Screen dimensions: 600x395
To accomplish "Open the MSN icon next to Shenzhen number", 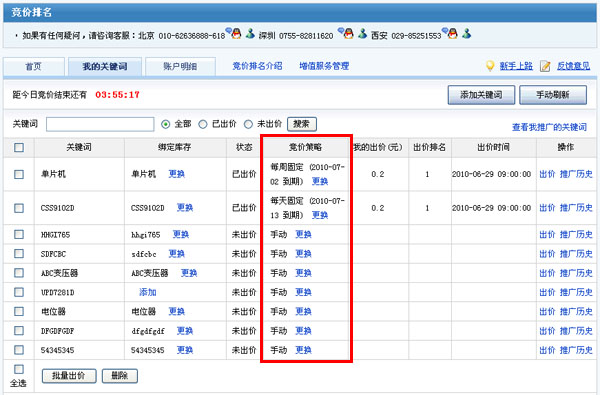I will (x=362, y=34).
